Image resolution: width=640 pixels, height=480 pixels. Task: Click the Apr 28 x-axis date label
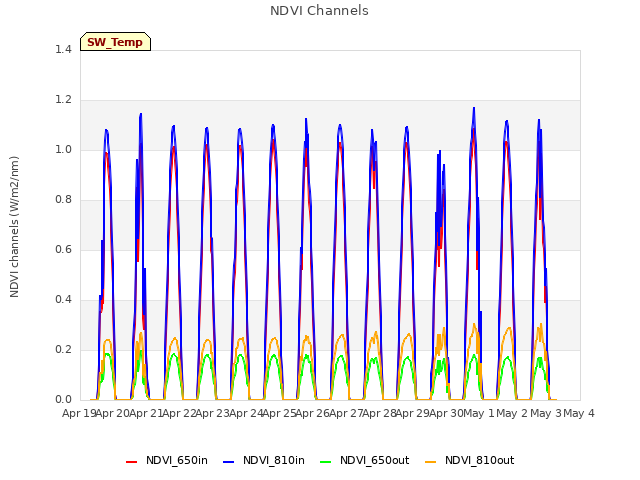coord(380,414)
